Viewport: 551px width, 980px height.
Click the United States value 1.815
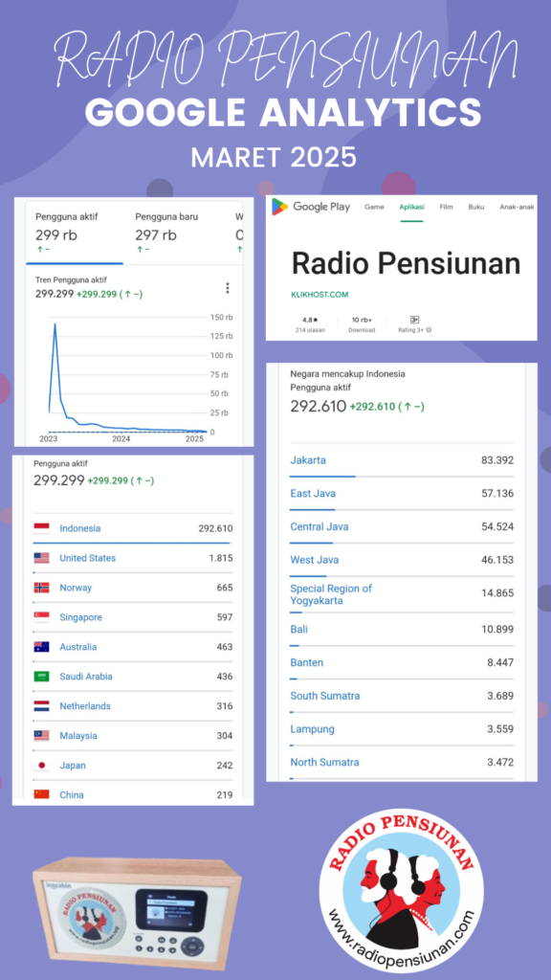[221, 558]
